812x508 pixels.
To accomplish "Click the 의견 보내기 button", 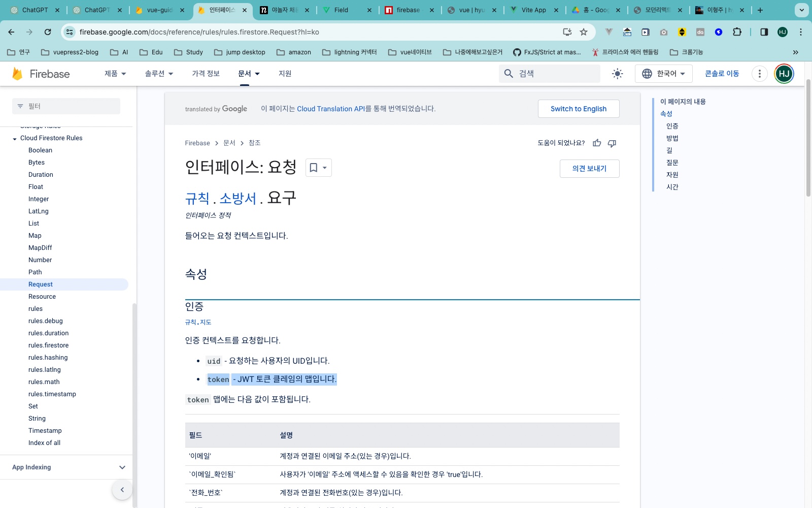I will (589, 169).
